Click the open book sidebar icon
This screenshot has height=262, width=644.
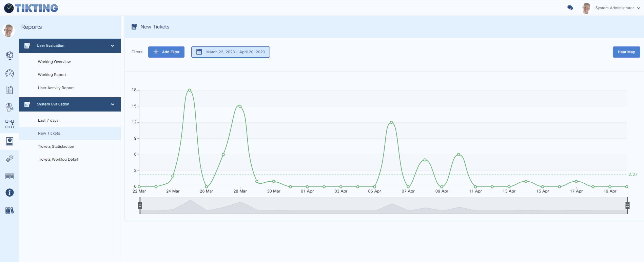pos(9,176)
